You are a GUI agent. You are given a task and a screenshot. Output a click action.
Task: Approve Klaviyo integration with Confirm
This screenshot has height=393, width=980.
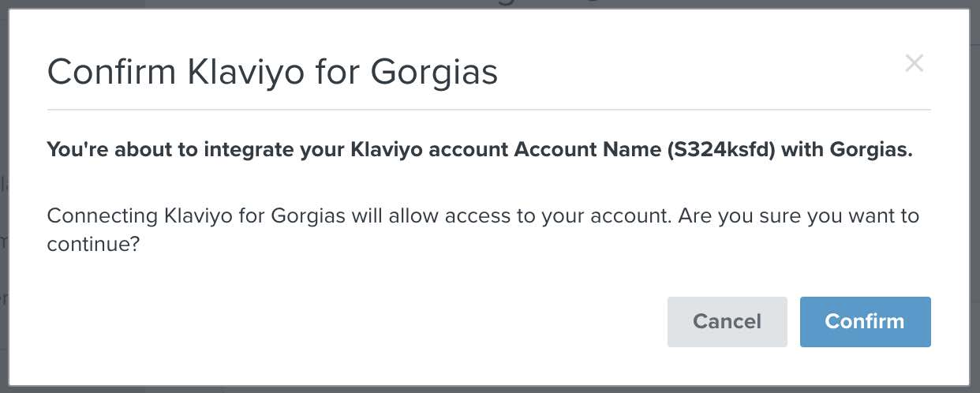coord(865,321)
